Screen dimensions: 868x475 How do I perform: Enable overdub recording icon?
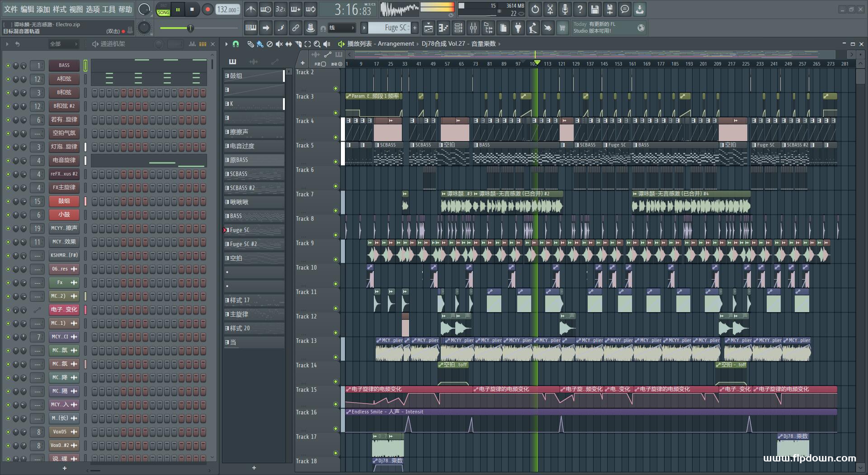coord(295,9)
